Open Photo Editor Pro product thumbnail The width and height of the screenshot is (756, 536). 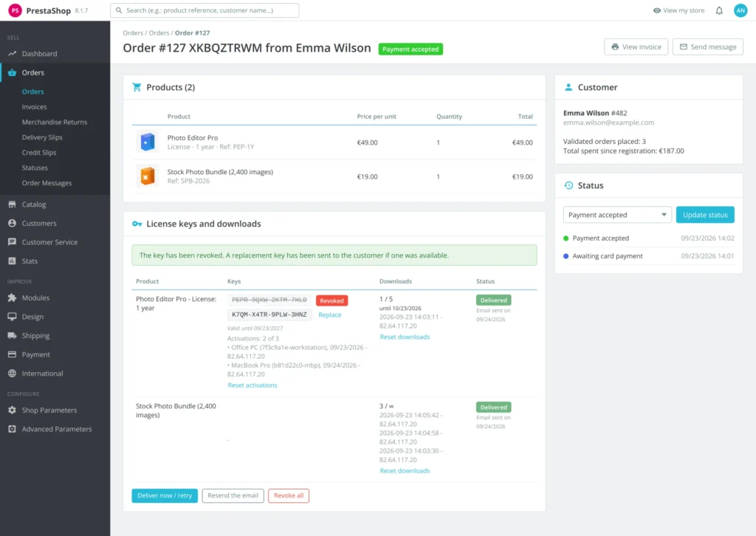(x=147, y=142)
